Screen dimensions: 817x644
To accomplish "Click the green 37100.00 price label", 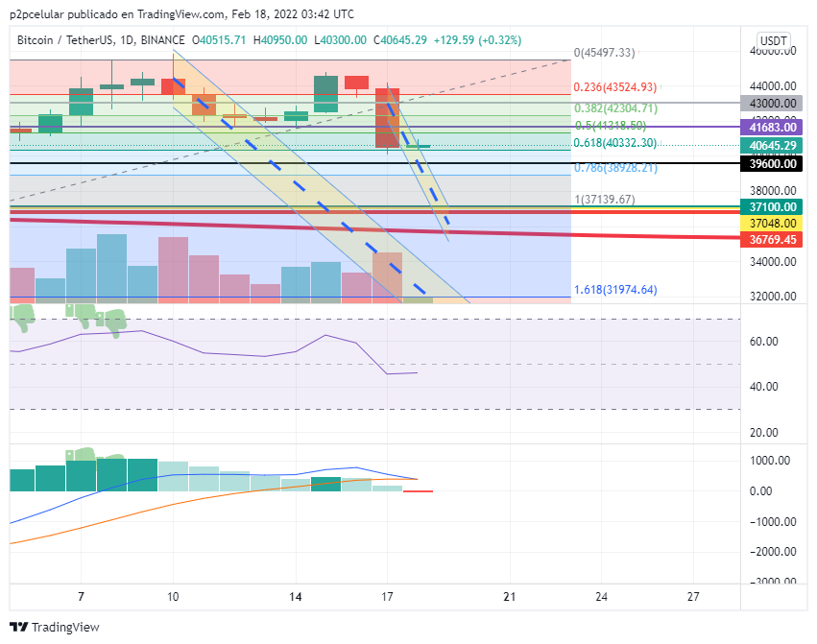I will tap(772, 207).
